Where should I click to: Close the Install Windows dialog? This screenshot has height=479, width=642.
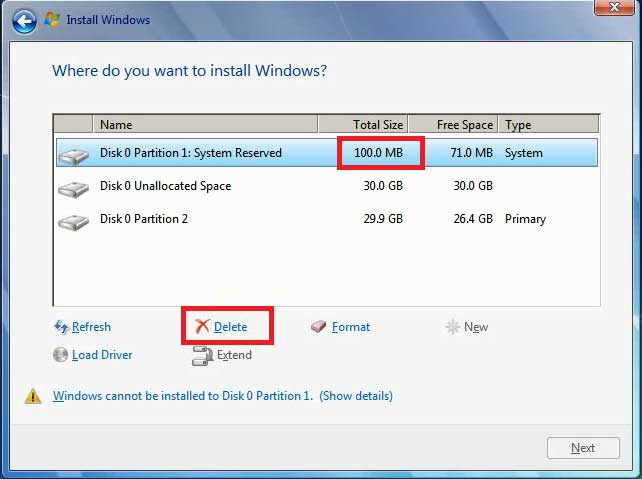(x=614, y=7)
